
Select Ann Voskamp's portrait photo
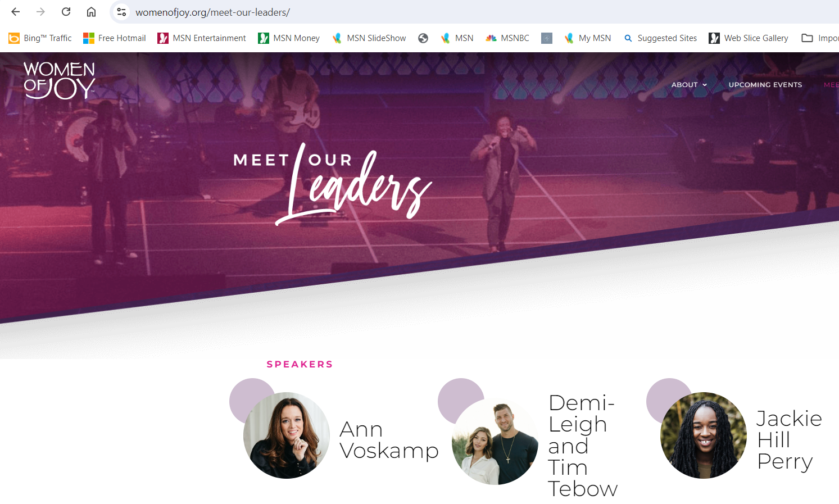click(287, 435)
